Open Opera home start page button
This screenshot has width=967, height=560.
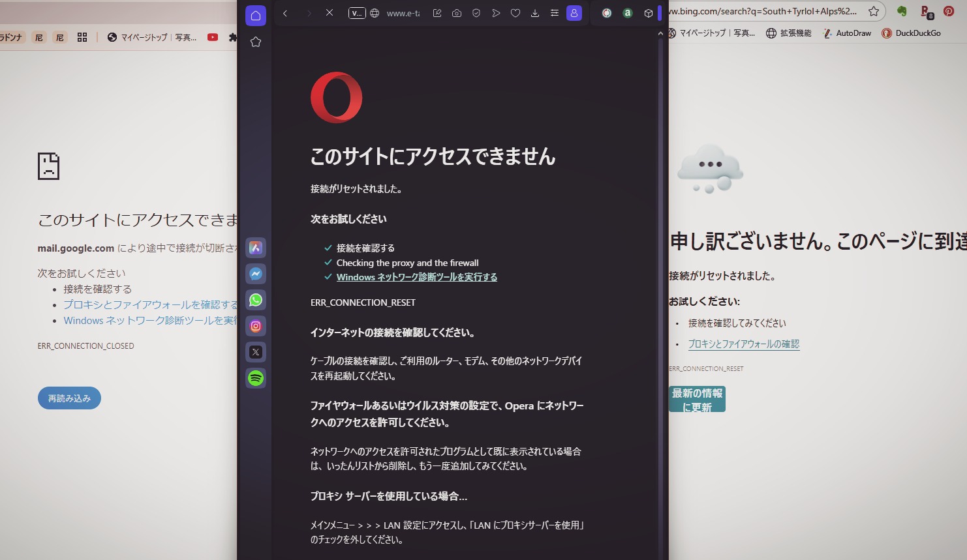pos(256,15)
